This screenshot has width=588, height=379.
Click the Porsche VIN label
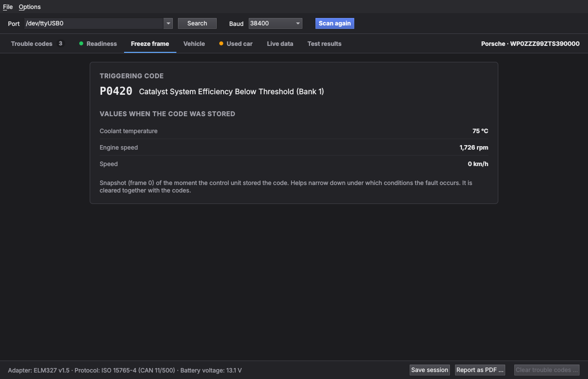click(x=530, y=43)
